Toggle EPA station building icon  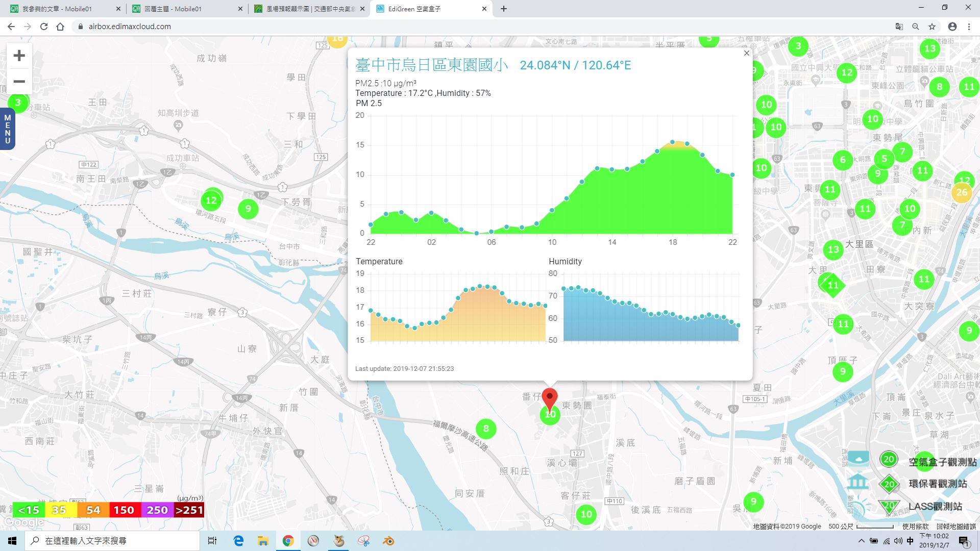(858, 482)
